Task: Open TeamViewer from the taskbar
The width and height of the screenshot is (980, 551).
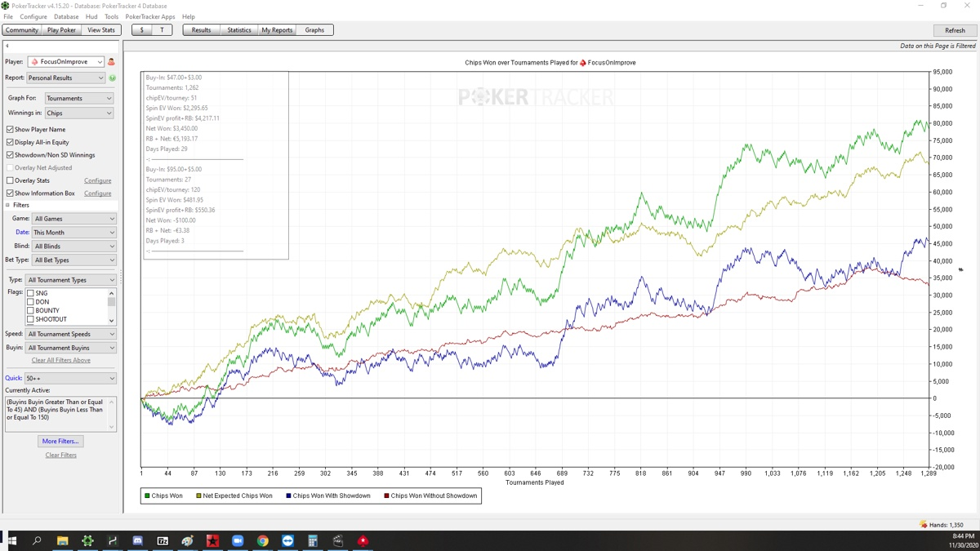Action: click(x=287, y=540)
